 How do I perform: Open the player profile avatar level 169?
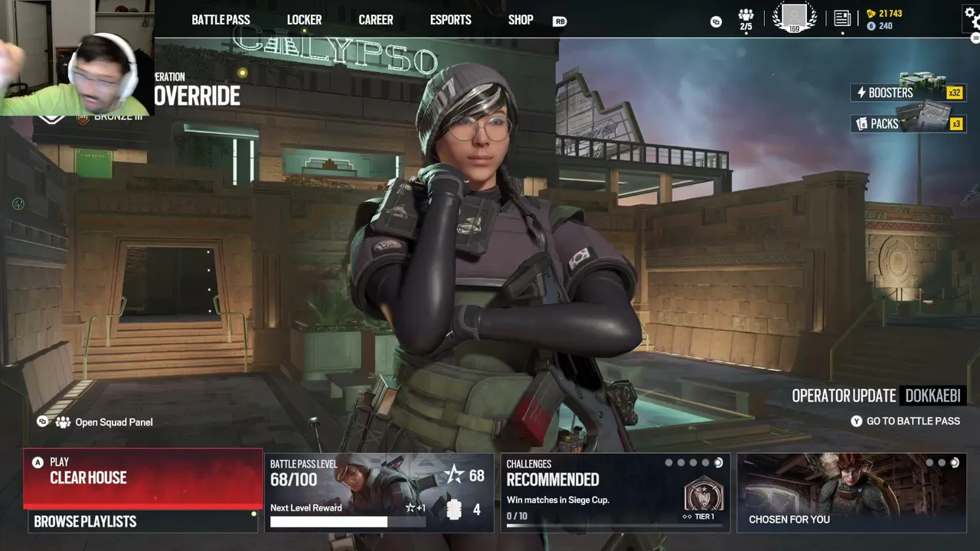pyautogui.click(x=795, y=18)
